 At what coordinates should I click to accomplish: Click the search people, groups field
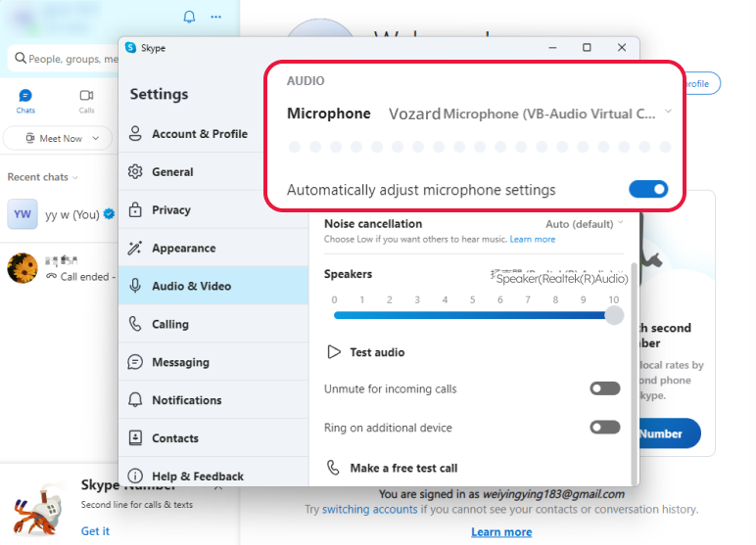(63, 59)
